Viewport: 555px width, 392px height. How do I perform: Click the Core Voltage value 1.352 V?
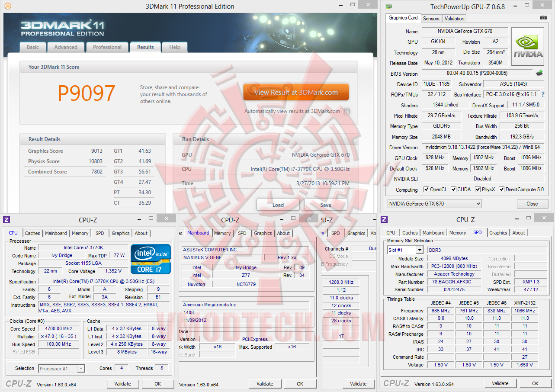click(113, 271)
